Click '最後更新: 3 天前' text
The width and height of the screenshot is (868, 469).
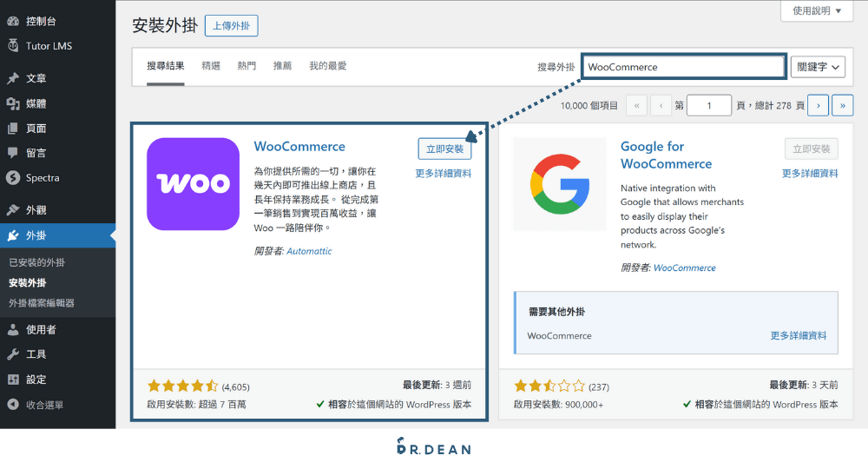click(x=803, y=385)
